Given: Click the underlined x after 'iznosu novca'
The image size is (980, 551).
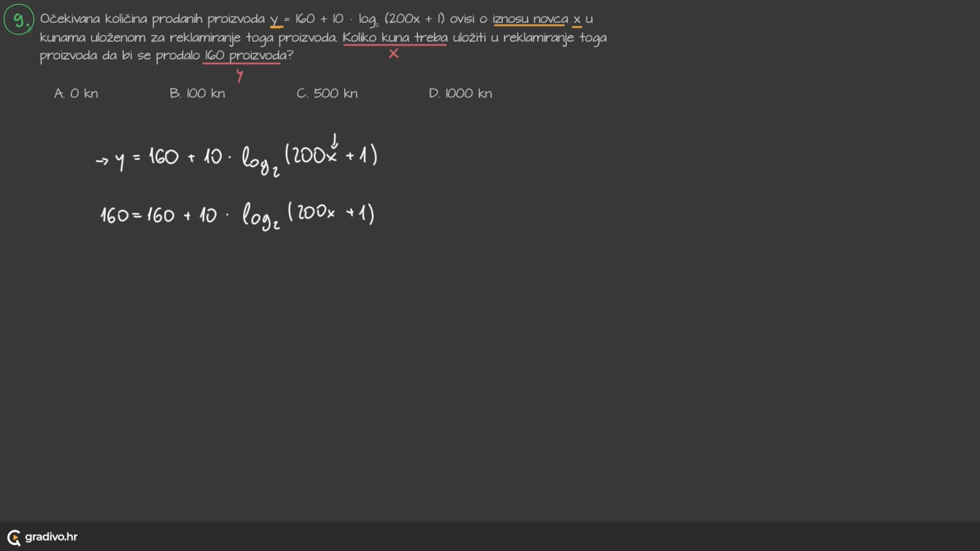Looking at the screenshot, I should pos(577,20).
